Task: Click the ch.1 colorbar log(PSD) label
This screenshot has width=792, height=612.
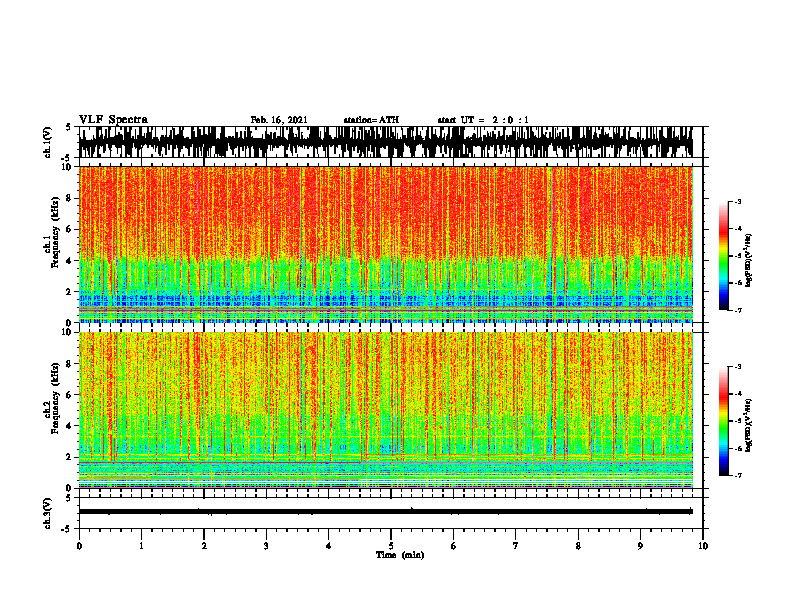Action: click(750, 261)
